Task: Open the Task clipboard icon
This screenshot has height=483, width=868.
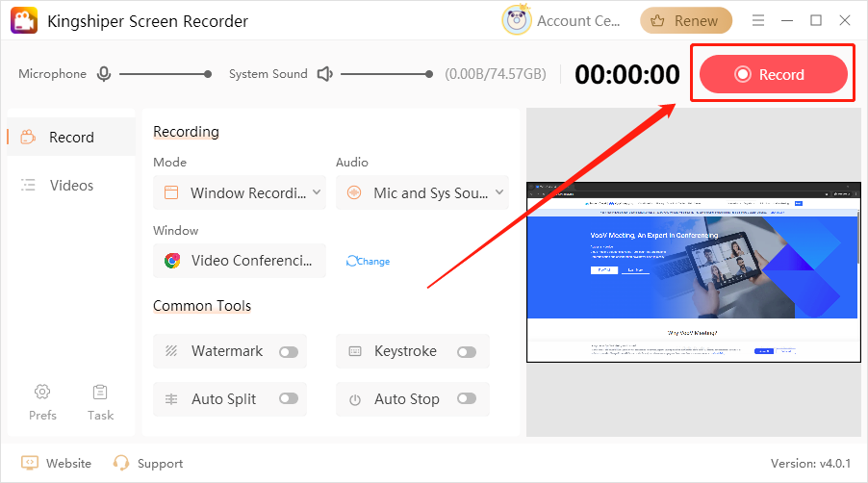Action: pyautogui.click(x=100, y=392)
